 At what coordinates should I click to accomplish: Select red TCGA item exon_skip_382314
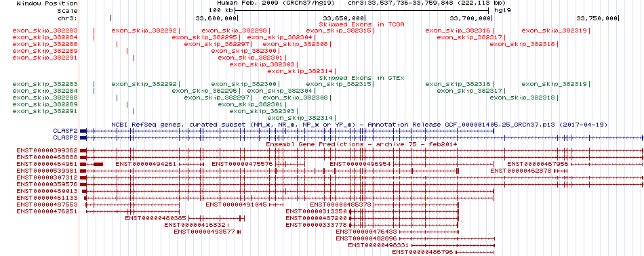click(x=301, y=71)
